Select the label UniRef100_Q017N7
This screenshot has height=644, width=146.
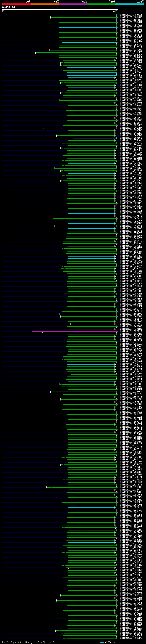pos(131,128)
